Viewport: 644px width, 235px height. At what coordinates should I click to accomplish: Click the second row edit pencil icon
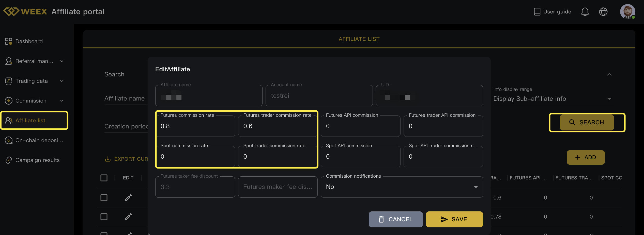click(128, 217)
